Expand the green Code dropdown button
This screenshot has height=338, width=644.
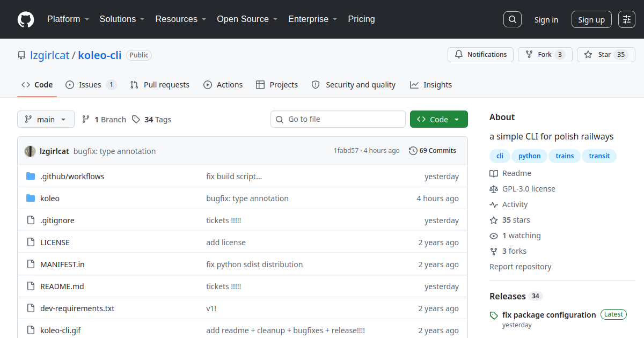[x=438, y=119]
